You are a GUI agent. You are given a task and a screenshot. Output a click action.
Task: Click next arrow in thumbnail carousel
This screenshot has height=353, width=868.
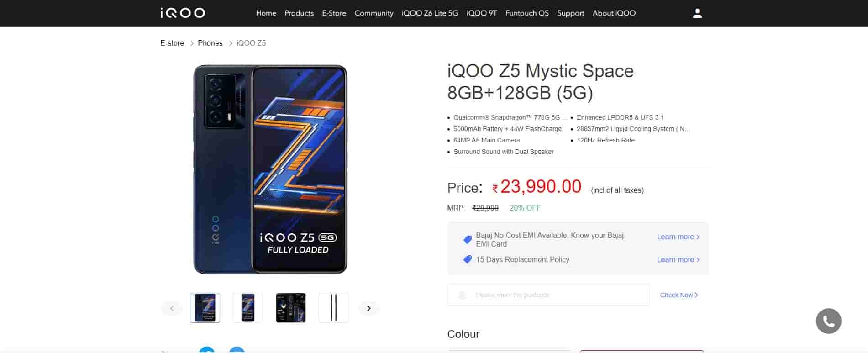tap(369, 308)
